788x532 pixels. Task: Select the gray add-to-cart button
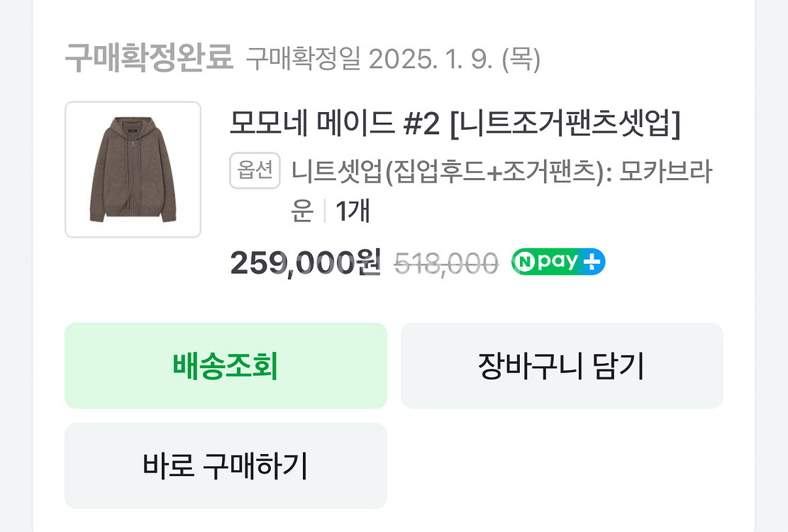pos(562,366)
